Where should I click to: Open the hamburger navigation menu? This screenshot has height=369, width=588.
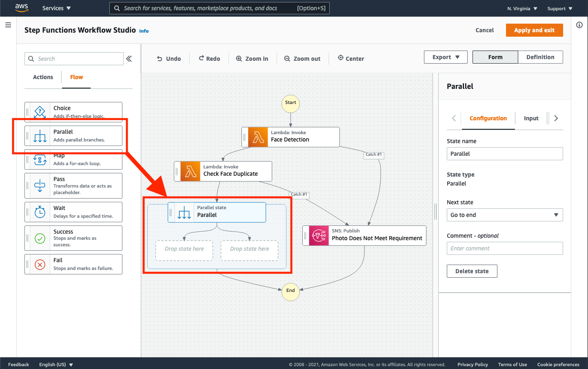pos(8,25)
